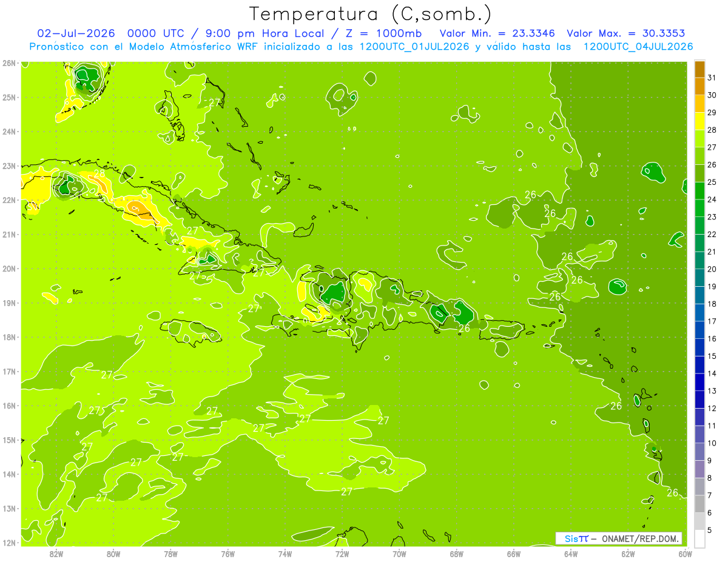Click the '17N' latitude label
Image resolution: width=728 pixels, height=562 pixels.
(x=9, y=371)
